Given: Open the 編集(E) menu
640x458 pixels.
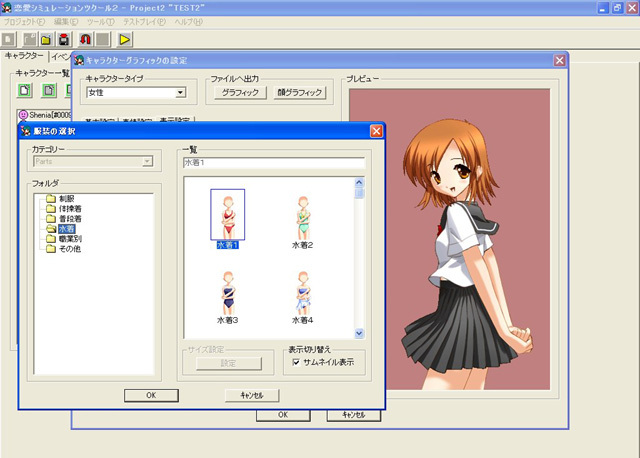Looking at the screenshot, I should point(66,22).
